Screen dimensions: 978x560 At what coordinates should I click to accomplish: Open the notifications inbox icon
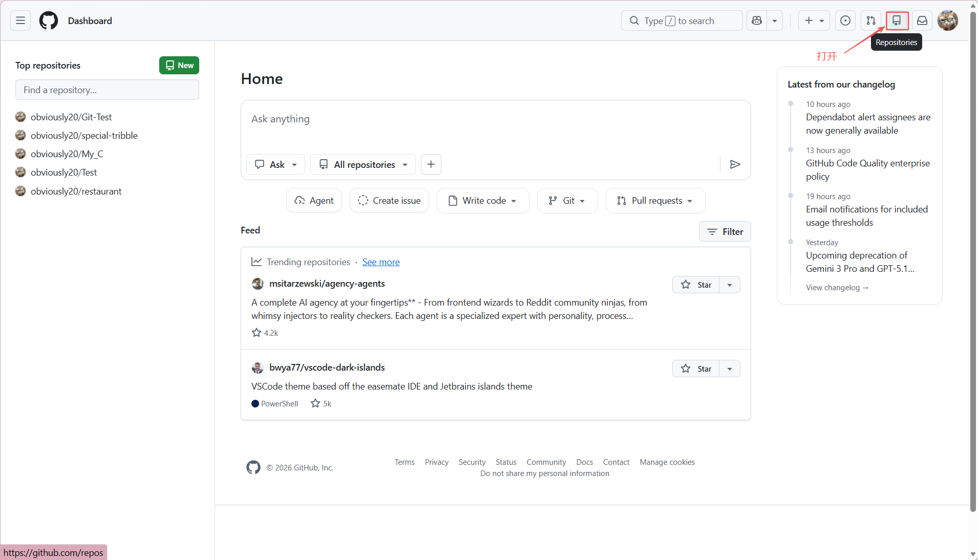pyautogui.click(x=922, y=20)
